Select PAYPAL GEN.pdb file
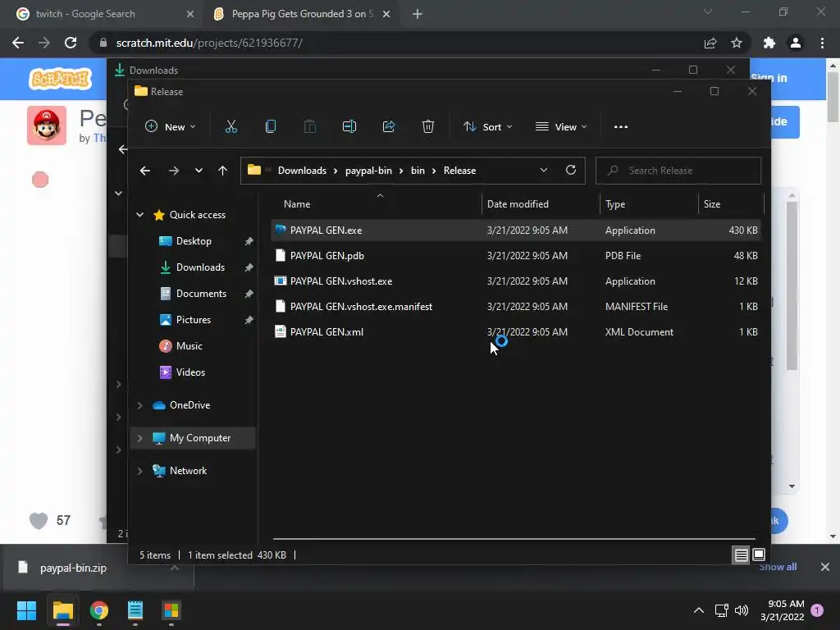840x630 pixels. 516,256
